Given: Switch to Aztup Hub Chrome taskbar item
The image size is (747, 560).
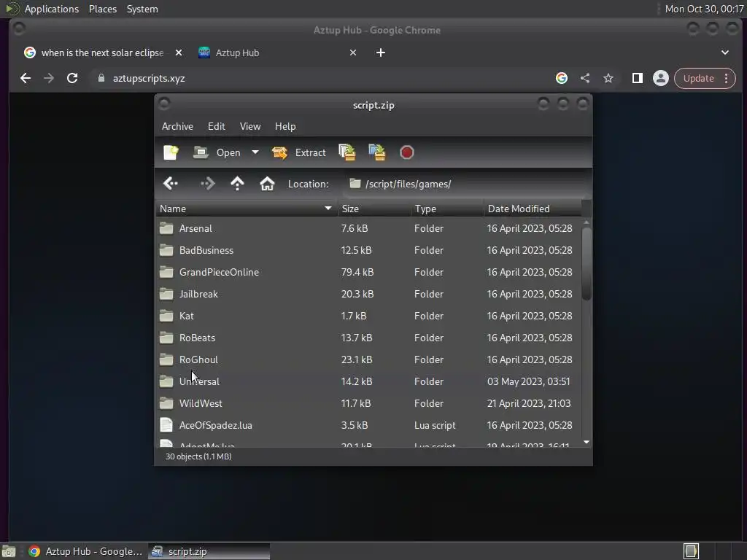Looking at the screenshot, I should [x=86, y=551].
